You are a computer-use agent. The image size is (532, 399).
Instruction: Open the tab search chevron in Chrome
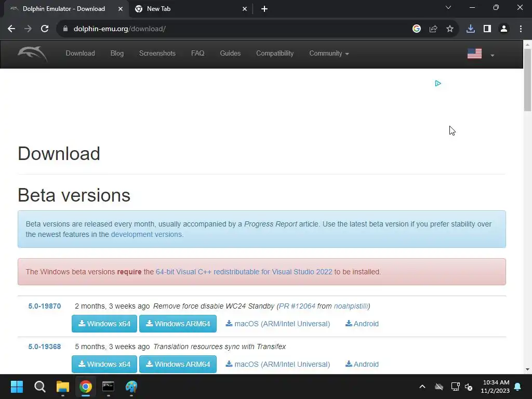[x=448, y=7]
